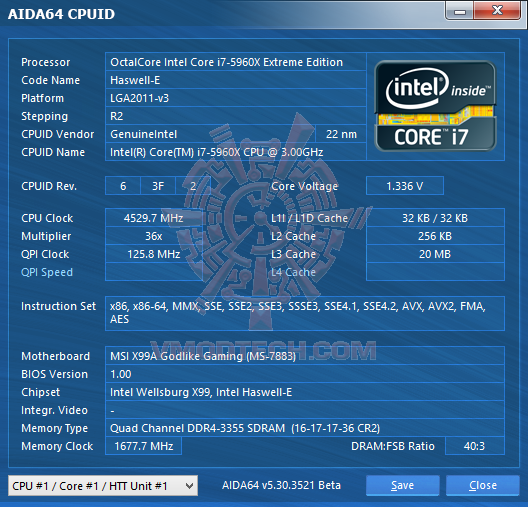528x507 pixels.
Task: Click the Memory Clock '1677.7 MHz' value
Action: (x=144, y=446)
